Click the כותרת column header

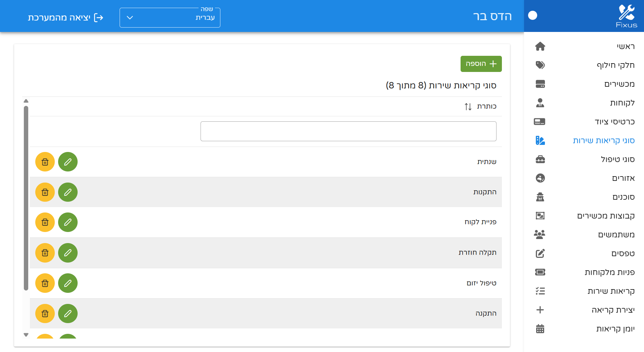pos(486,107)
